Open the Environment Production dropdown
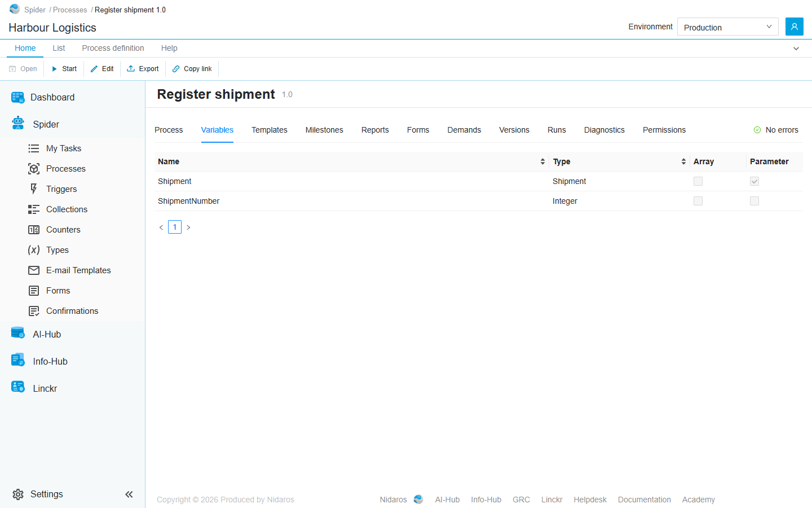Screen dimensions: 812x508 [x=727, y=27]
